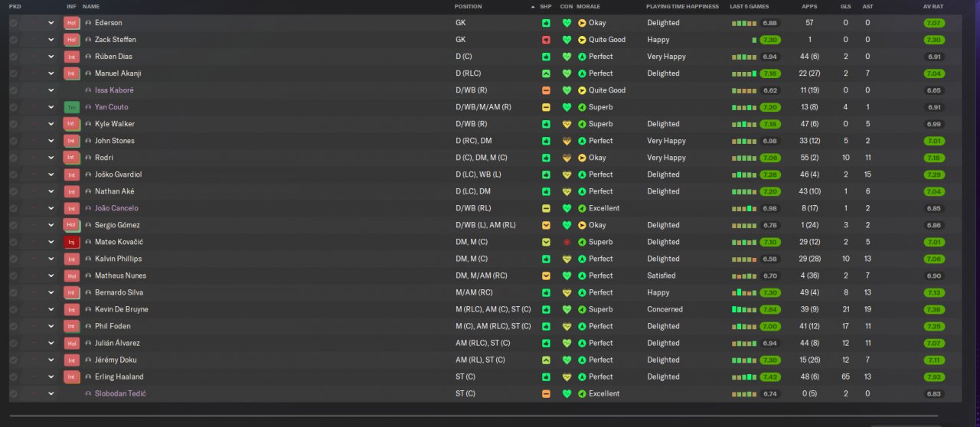Sort by the AV RAT column header
The image size is (980, 427).
pyautogui.click(x=932, y=6)
